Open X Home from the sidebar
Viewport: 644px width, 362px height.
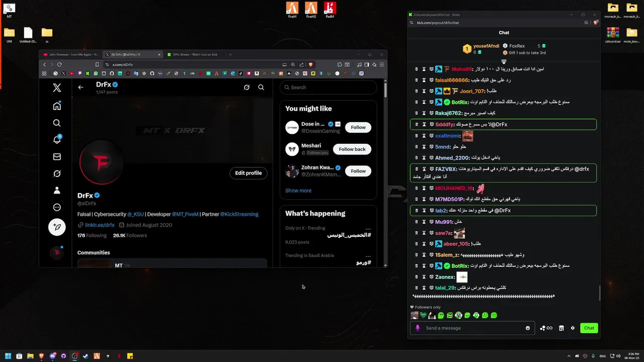[x=57, y=106]
